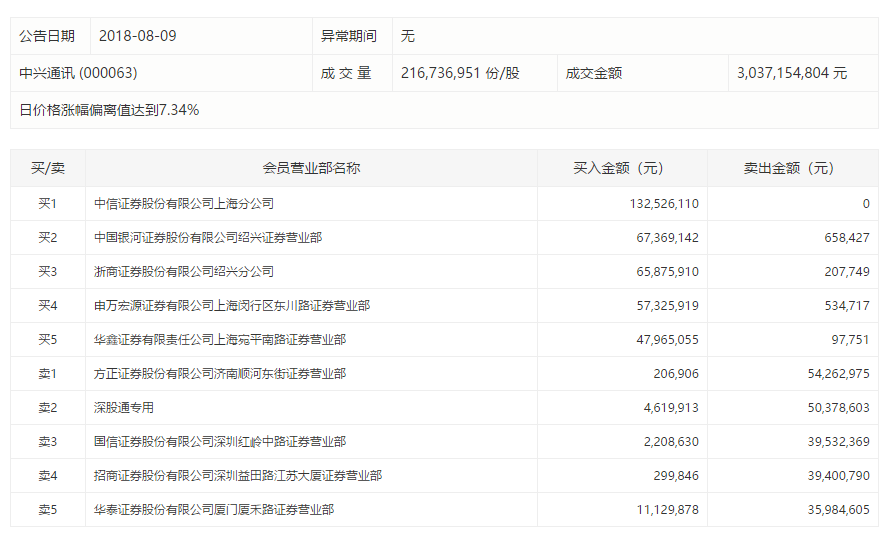Open 国信证券深圳红岭中路证券营业部 entry
Image resolution: width=894 pixels, height=543 pixels.
219,442
